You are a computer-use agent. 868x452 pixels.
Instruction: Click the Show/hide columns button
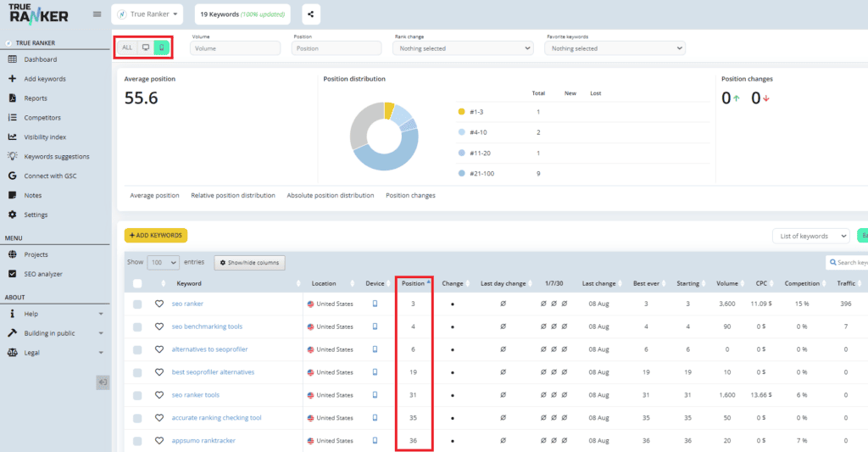(250, 263)
